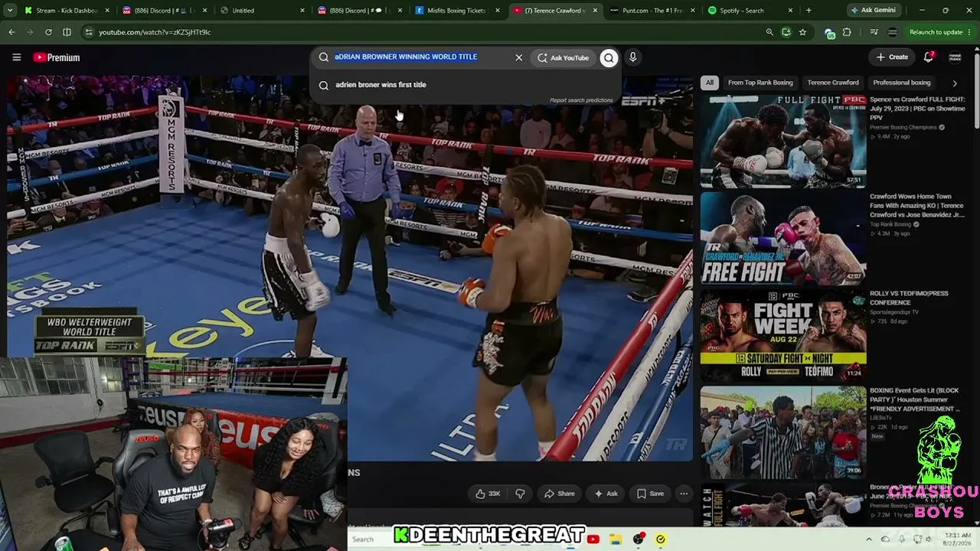Open more actions ellipsis under video

click(x=684, y=494)
